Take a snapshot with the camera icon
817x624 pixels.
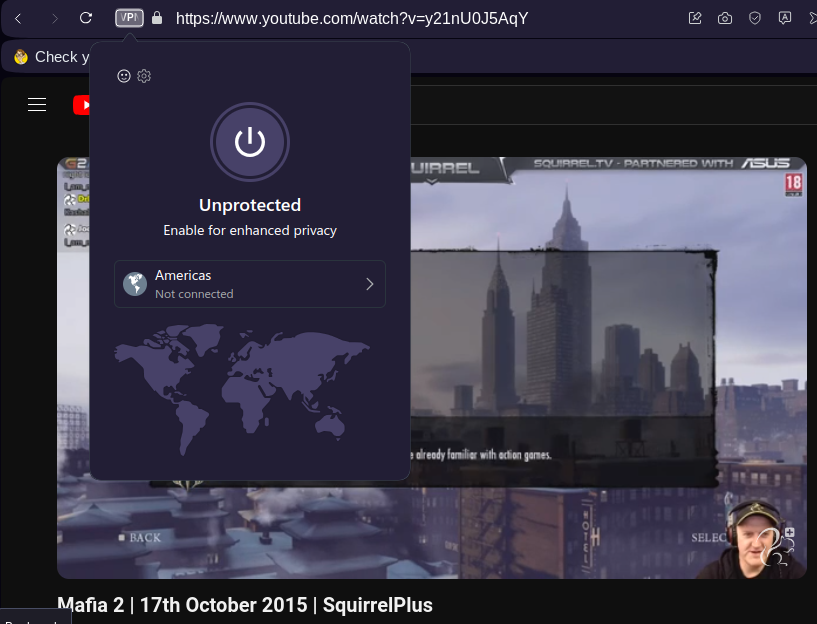pyautogui.click(x=725, y=19)
